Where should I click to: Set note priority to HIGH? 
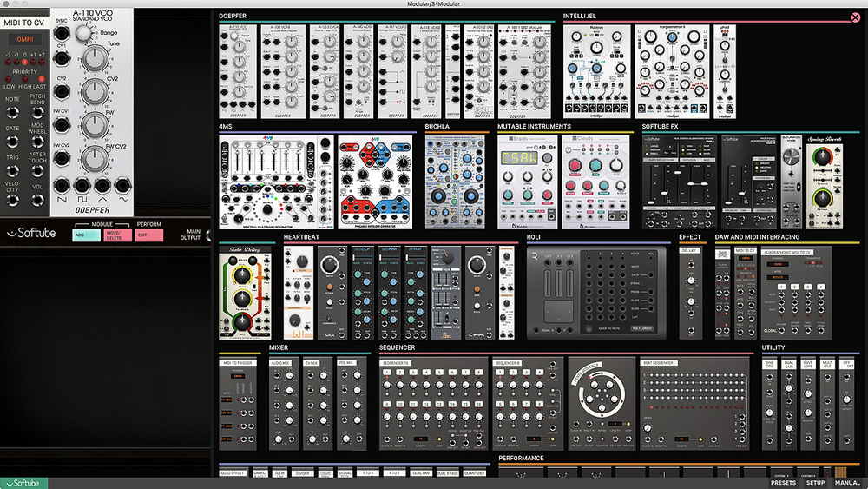(x=25, y=79)
